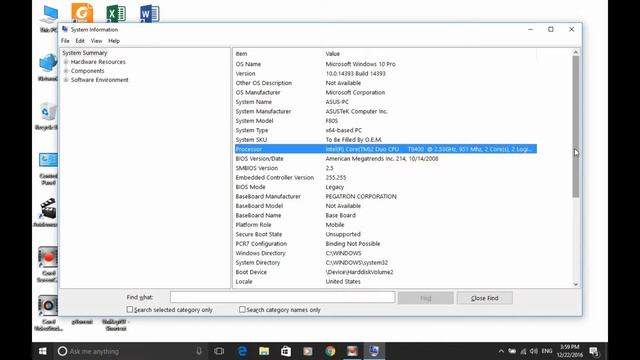
Task: Click the System Information title bar icon
Action: tap(65, 29)
